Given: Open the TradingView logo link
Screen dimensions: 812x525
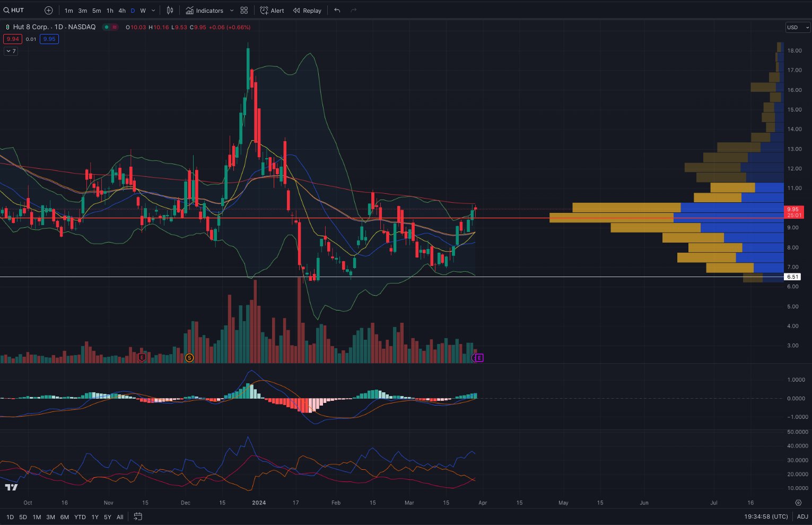Looking at the screenshot, I should tap(11, 487).
